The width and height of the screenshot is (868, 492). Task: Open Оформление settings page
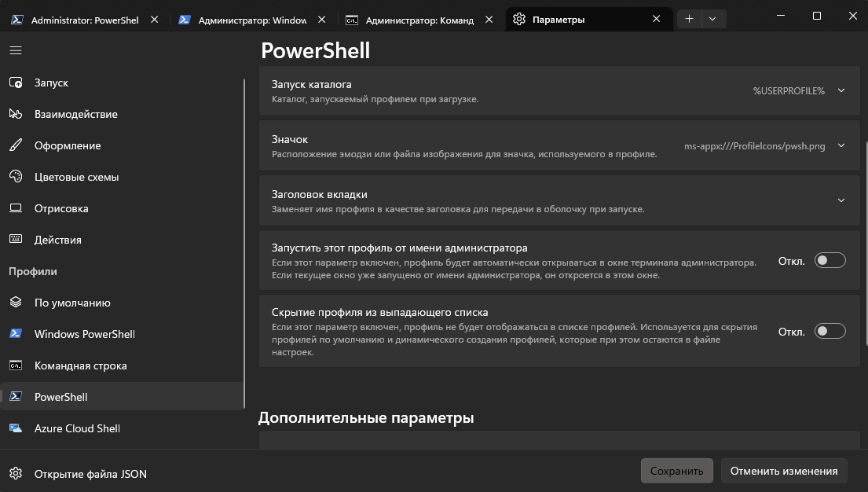(122, 145)
